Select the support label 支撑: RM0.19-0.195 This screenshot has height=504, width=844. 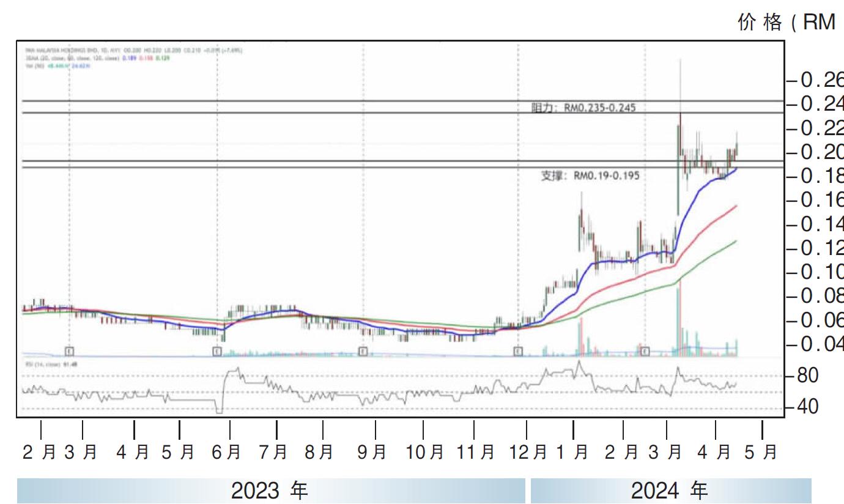pos(590,176)
